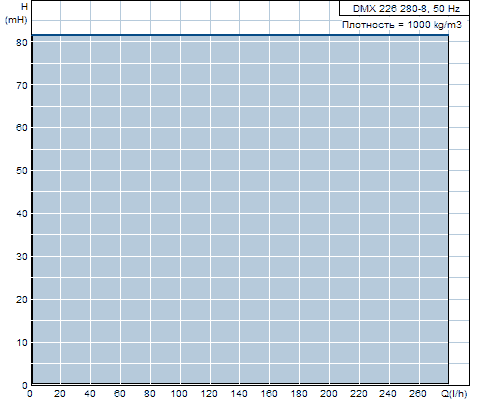Click the 180 tick label on horizontal axis

tap(299, 394)
